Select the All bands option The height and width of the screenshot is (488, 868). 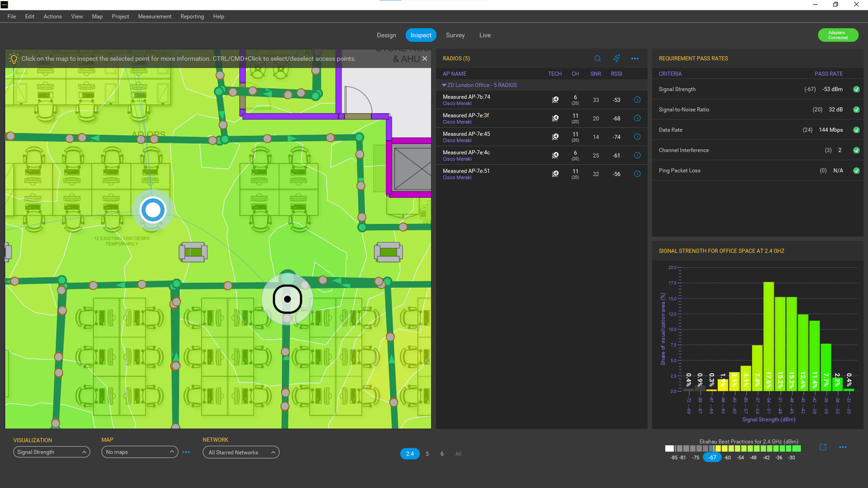tap(458, 453)
